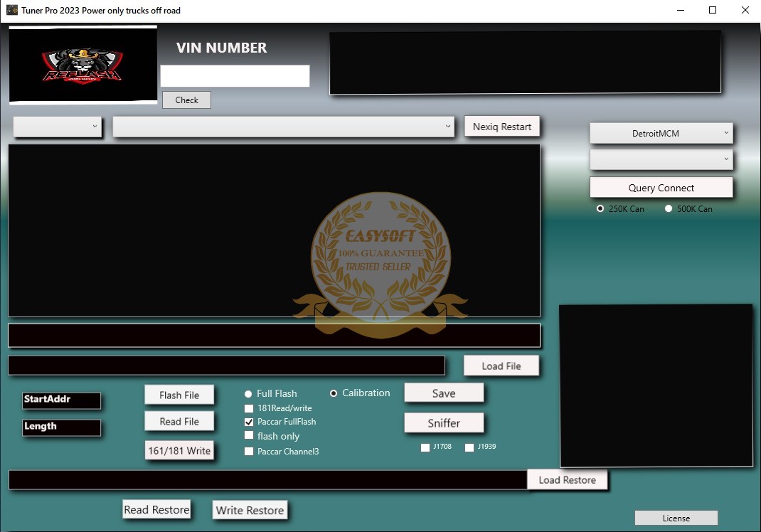Screen dimensions: 761x532
Task: Click the License button
Action: [x=676, y=518]
